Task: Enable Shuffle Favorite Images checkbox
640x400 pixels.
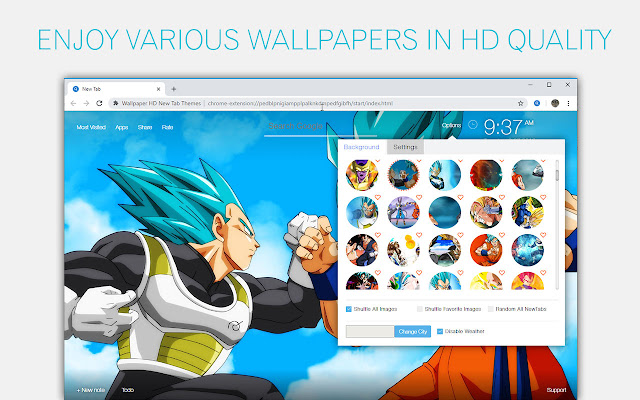Action: point(420,309)
